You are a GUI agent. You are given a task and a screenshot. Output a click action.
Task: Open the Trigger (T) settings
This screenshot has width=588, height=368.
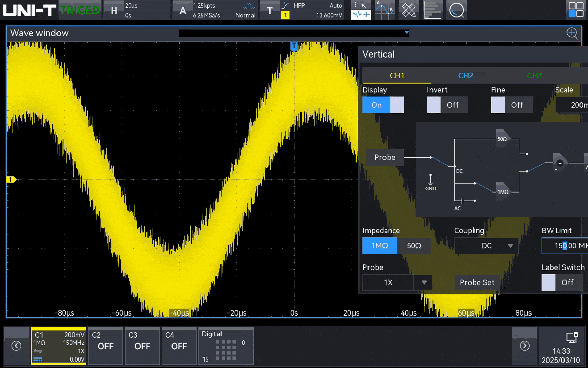[x=302, y=10]
